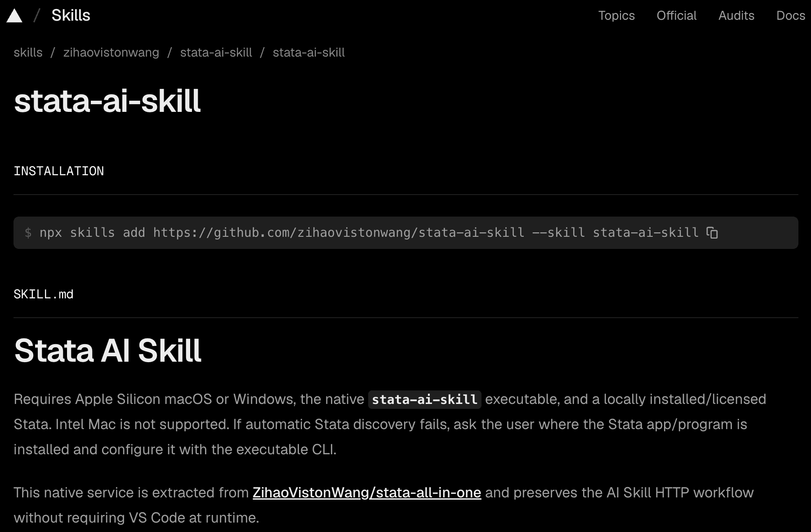Image resolution: width=811 pixels, height=532 pixels.
Task: Click the dollar prompt in command box
Action: 28,233
